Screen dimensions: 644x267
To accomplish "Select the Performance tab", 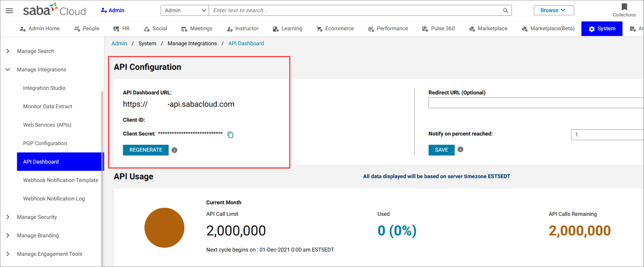I will point(388,29).
